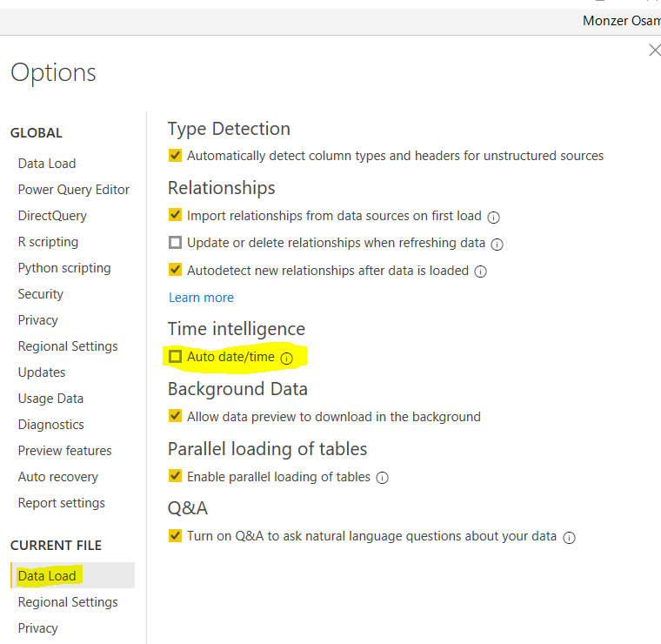
Task: Close the Options dialog with X
Action: pos(654,50)
